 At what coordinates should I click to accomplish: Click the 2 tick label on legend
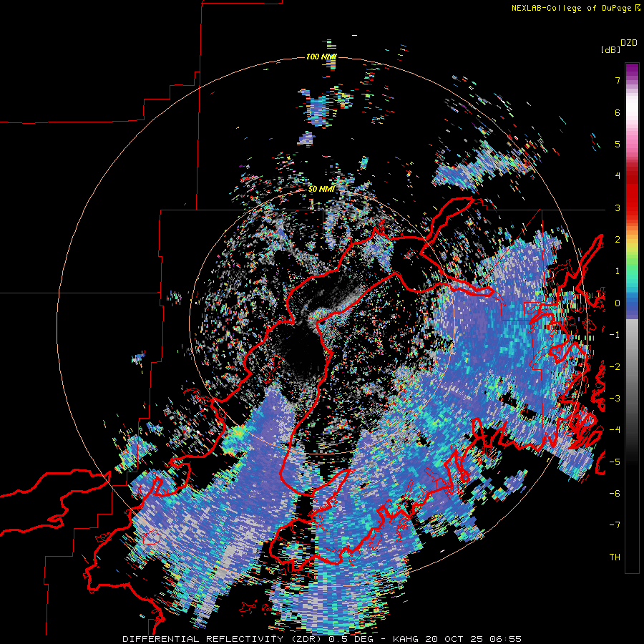(618, 240)
